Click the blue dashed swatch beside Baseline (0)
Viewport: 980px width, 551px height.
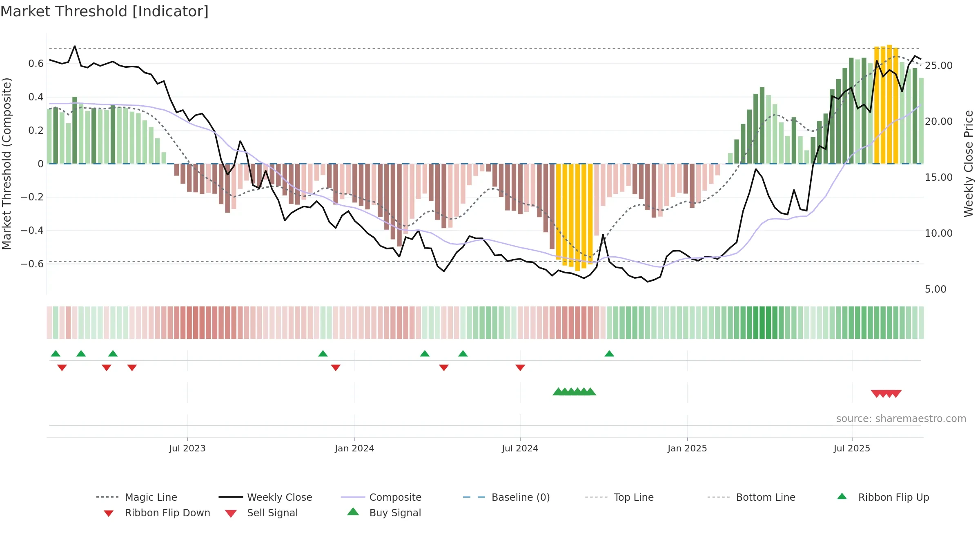coord(474,497)
